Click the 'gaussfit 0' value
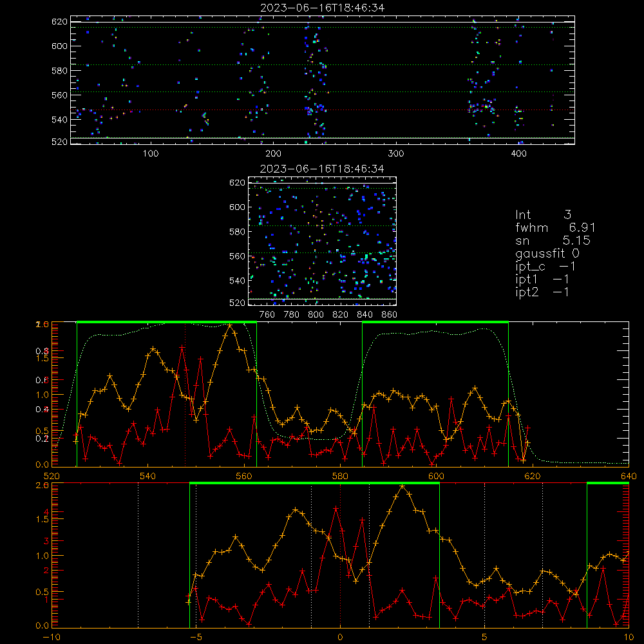Viewport: 644px width, 644px height. [x=547, y=253]
